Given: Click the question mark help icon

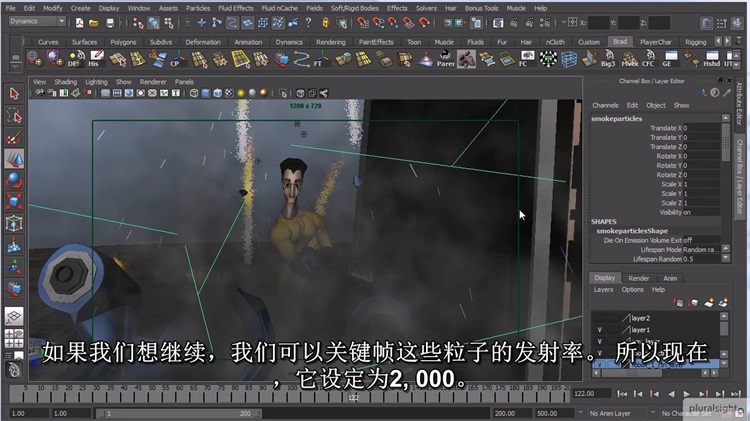Looking at the screenshot, I should click(309, 22).
